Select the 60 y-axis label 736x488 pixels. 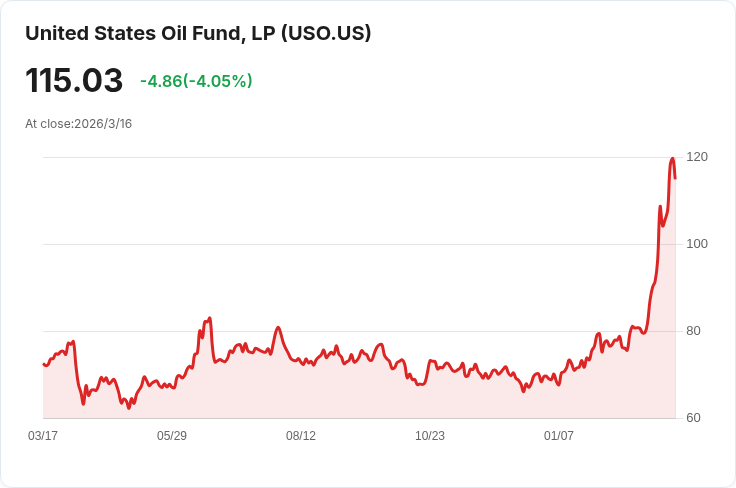(693, 418)
